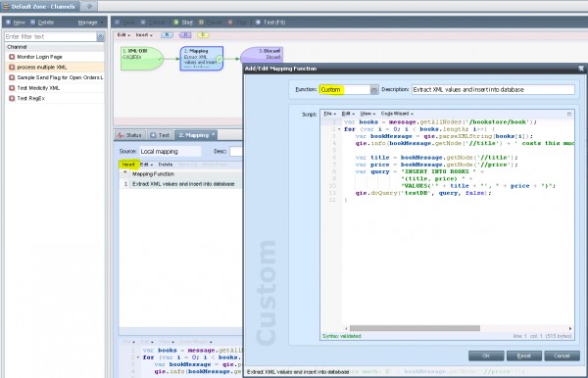Click the Start channel button
Viewport: 588px width, 378px height.
click(x=183, y=23)
